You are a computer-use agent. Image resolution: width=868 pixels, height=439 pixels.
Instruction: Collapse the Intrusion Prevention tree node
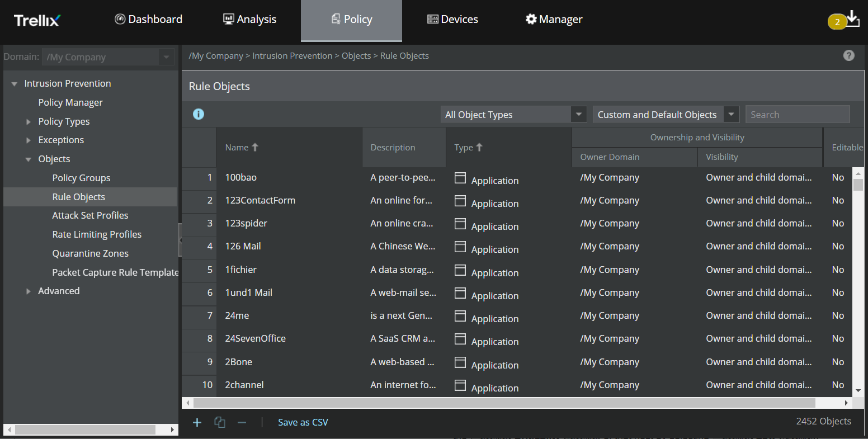[x=15, y=84]
